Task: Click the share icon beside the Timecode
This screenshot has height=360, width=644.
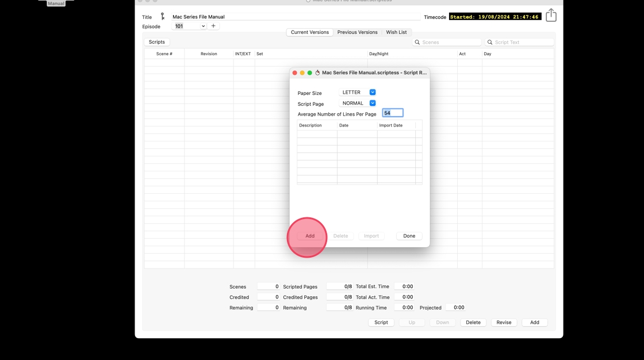Action: 551,15
